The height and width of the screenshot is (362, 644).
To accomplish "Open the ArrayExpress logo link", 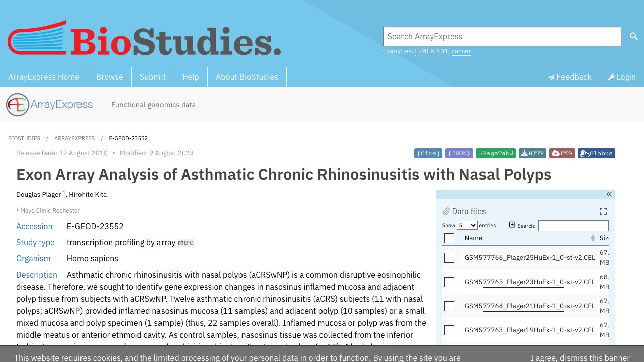I will click(49, 105).
